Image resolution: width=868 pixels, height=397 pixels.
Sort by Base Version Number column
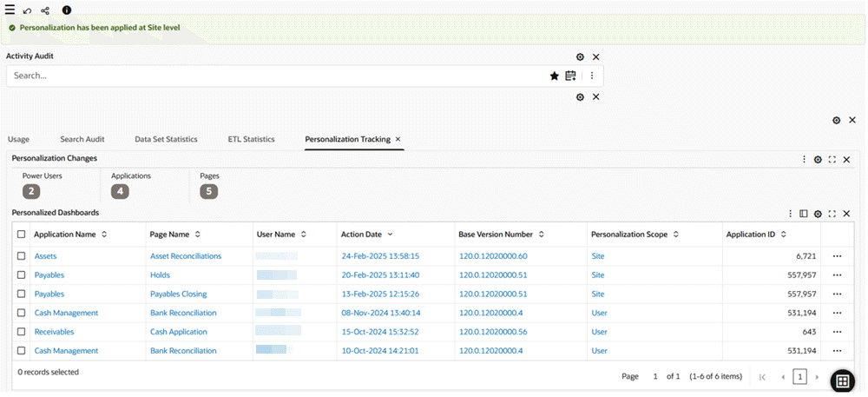tap(542, 235)
